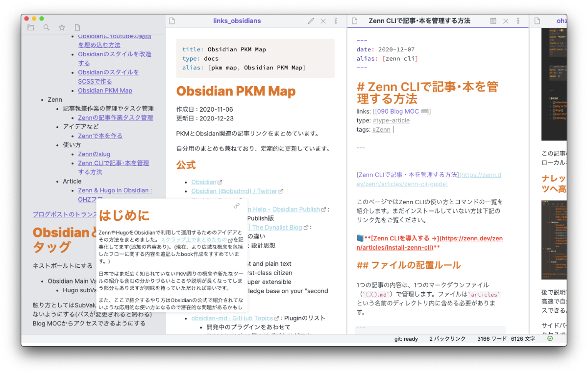Click the green sync check icon in status bar
Viewport: 588px width, 374px height.
point(550,338)
